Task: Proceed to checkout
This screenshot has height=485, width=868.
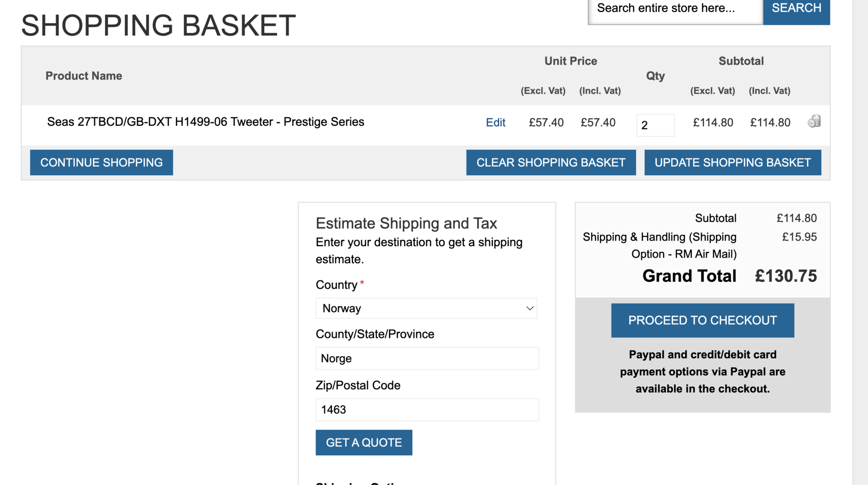Action: 702,320
